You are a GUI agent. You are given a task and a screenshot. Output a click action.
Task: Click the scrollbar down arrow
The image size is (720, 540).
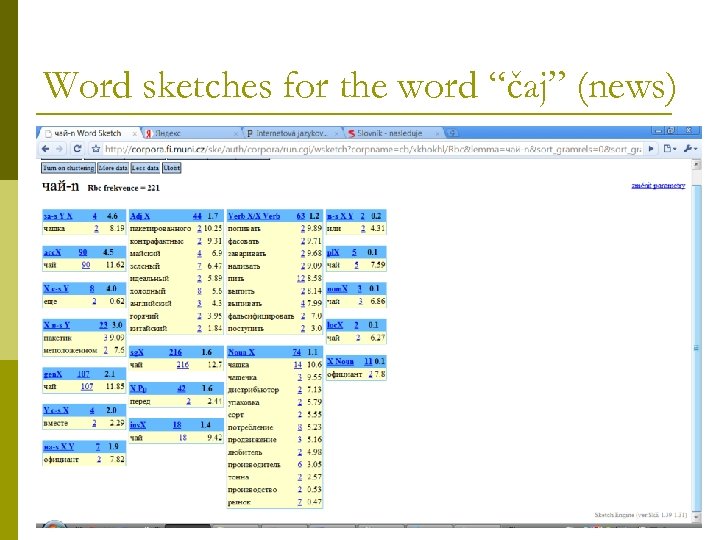click(x=697, y=517)
